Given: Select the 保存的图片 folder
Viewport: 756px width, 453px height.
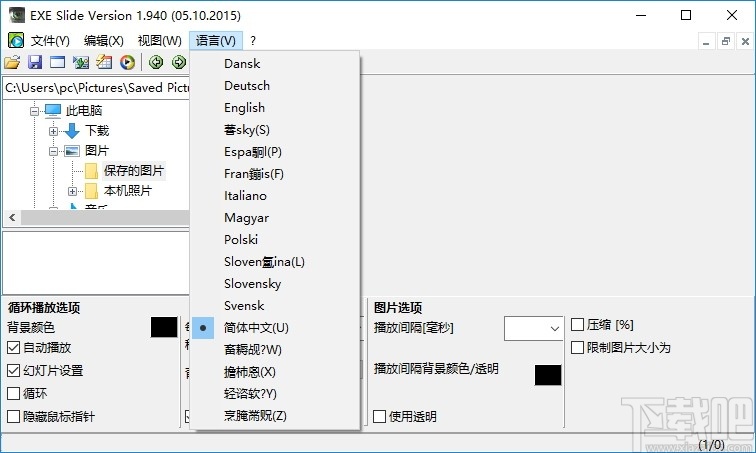Looking at the screenshot, I should point(134,171).
